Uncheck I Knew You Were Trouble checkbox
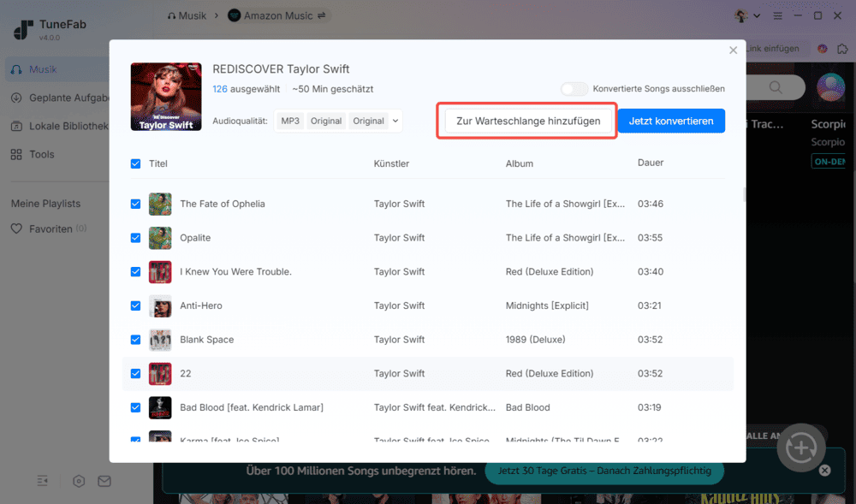856x504 pixels. 135,271
